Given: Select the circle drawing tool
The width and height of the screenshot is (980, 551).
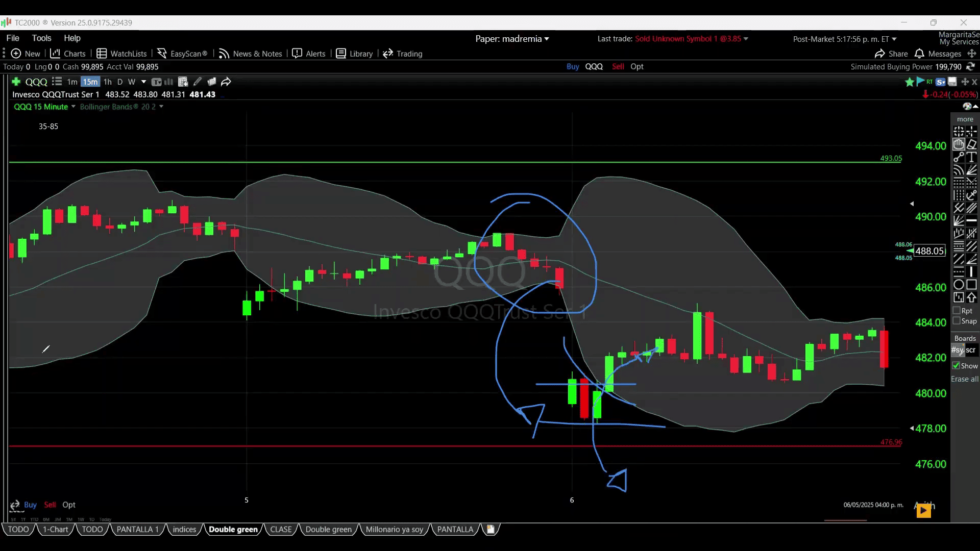Looking at the screenshot, I should 959,285.
